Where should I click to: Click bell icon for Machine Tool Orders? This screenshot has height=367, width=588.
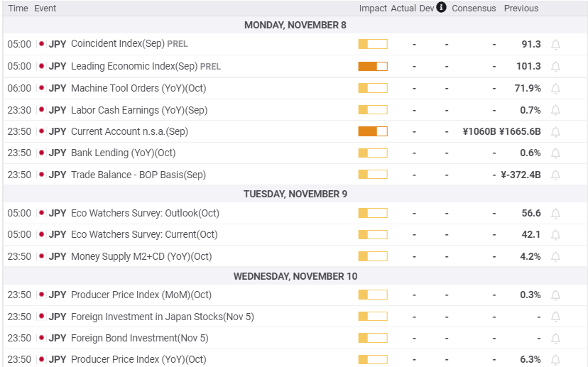pyautogui.click(x=555, y=88)
